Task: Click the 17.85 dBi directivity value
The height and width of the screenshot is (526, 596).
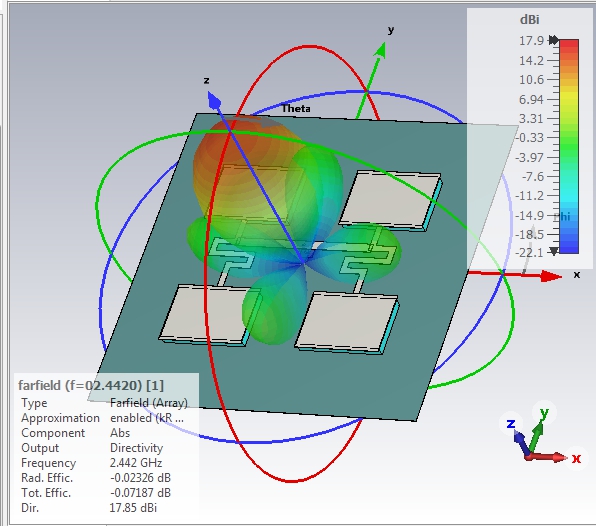Action: point(133,508)
